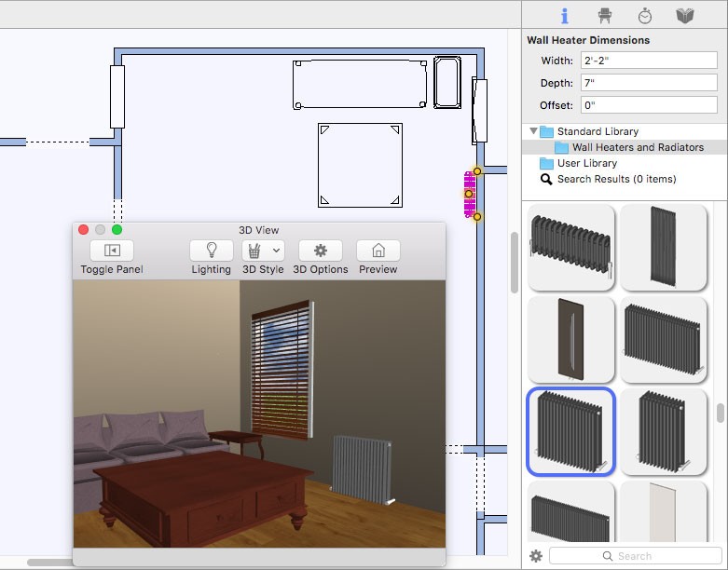The image size is (728, 570).
Task: Click the search magnifier icon in Search field
Action: [x=607, y=556]
